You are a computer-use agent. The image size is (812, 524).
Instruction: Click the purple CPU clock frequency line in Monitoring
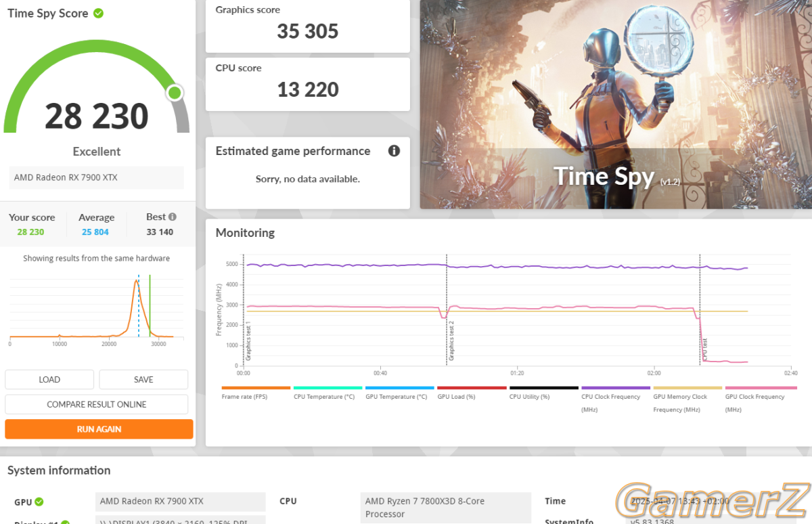[x=497, y=267]
